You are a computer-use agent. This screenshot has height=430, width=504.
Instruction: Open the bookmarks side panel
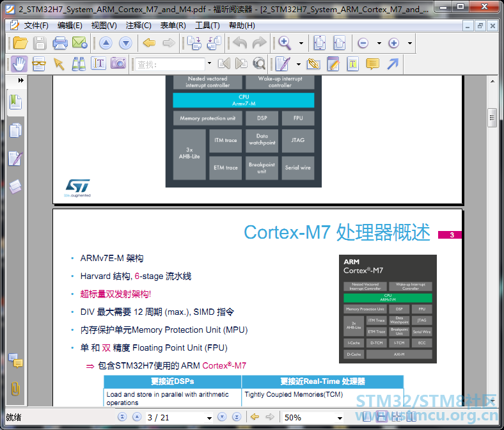[x=15, y=102]
